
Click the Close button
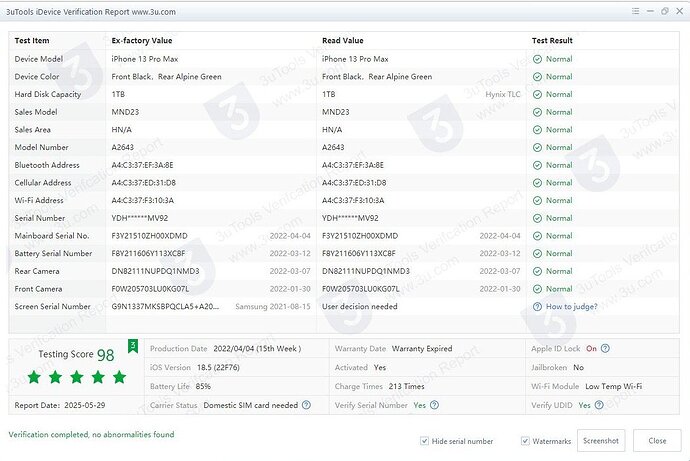click(x=657, y=440)
